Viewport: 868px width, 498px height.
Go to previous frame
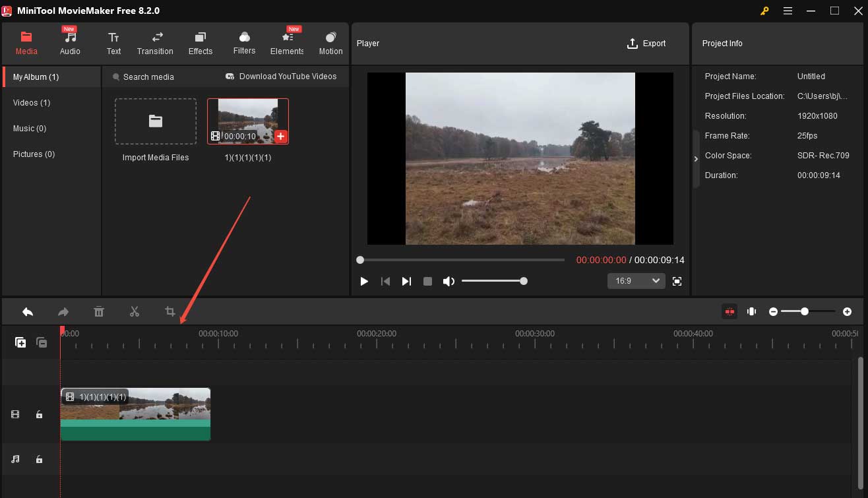[x=386, y=281]
